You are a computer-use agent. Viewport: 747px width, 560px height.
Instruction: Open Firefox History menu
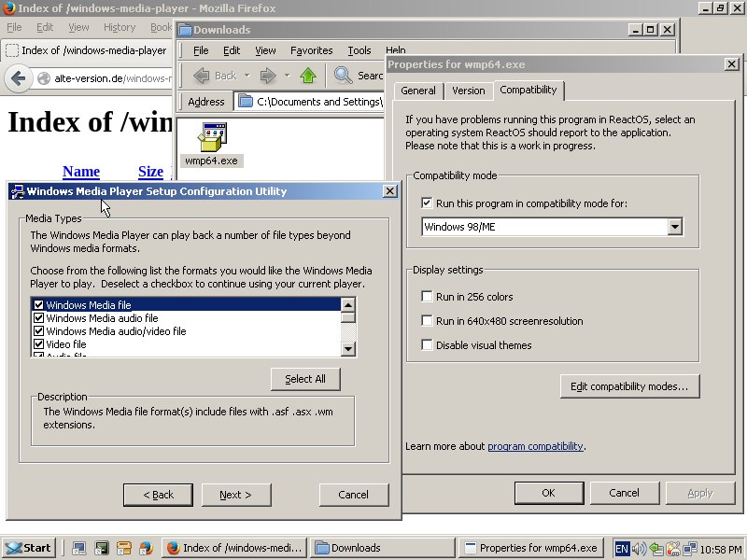point(120,27)
